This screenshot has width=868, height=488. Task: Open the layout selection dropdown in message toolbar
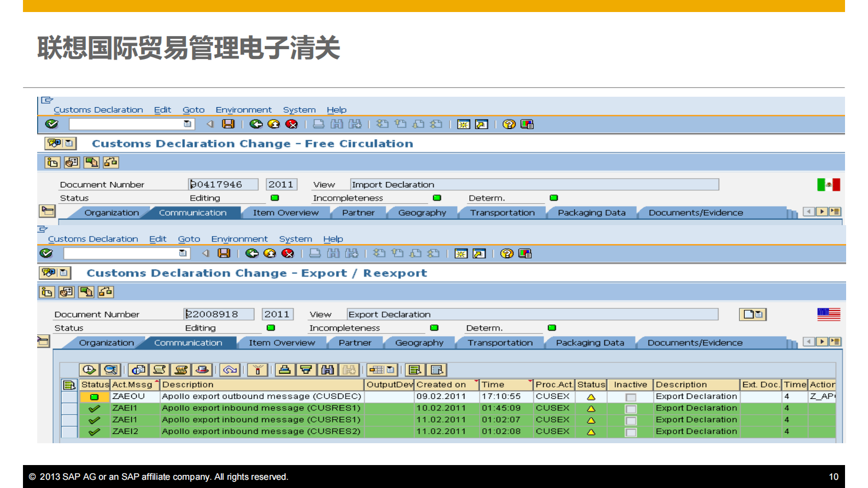(x=390, y=370)
